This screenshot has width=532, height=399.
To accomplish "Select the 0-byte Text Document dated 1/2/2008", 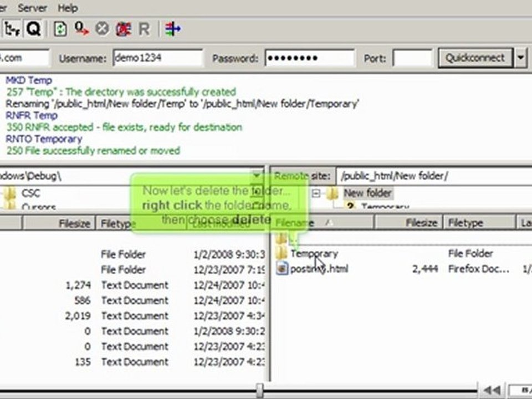I will [x=132, y=331].
